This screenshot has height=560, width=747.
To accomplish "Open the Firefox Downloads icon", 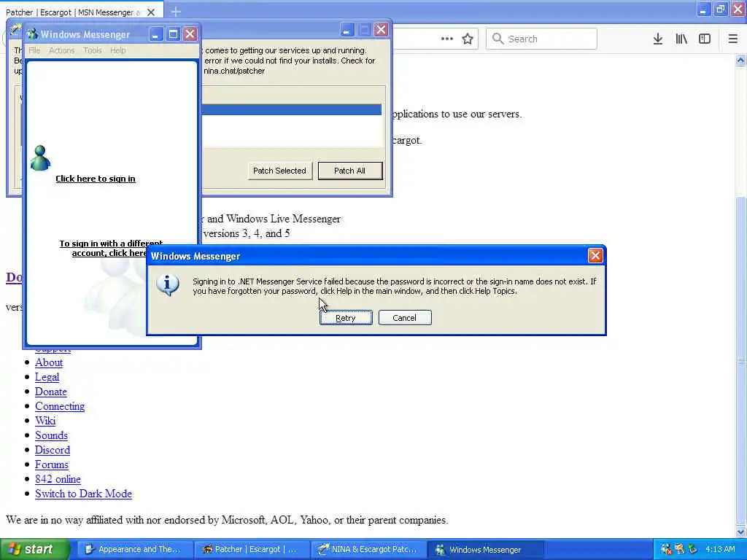I will tap(658, 39).
